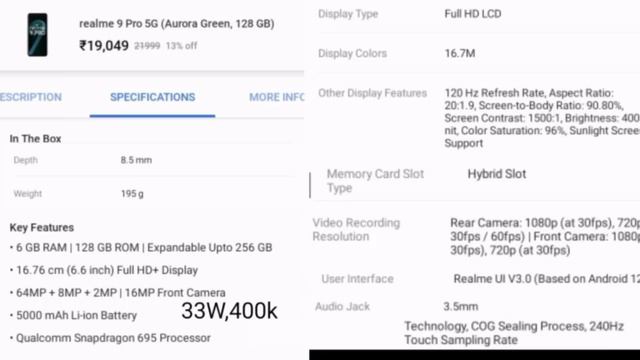Click the In The Box heading
This screenshot has width=640, height=360.
pyautogui.click(x=36, y=139)
